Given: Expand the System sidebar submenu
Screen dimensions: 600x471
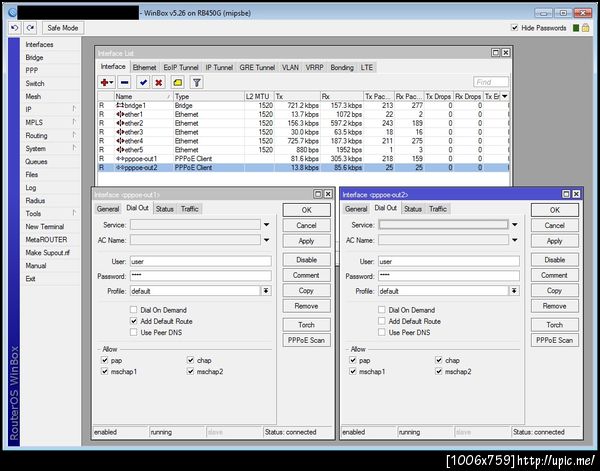Looking at the screenshot, I should (x=74, y=148).
